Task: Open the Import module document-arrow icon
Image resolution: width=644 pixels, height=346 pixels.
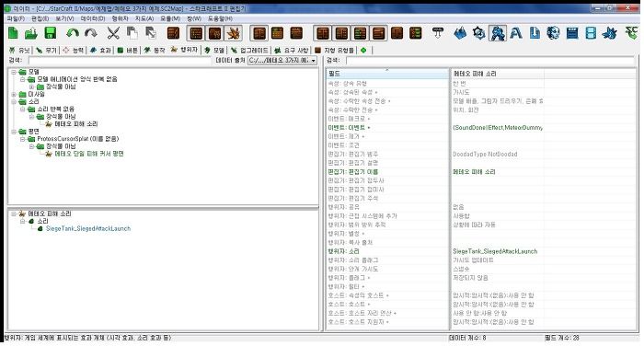Action: 535,33
